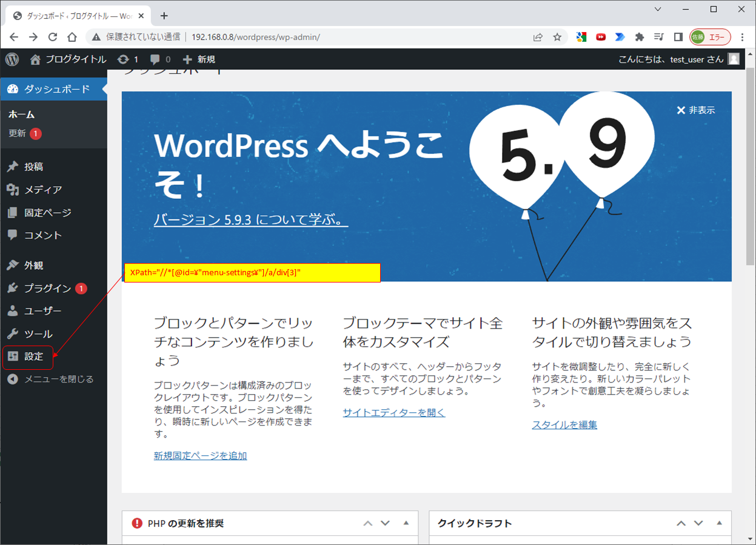
Task: Go back in browser history
Action: [x=14, y=37]
